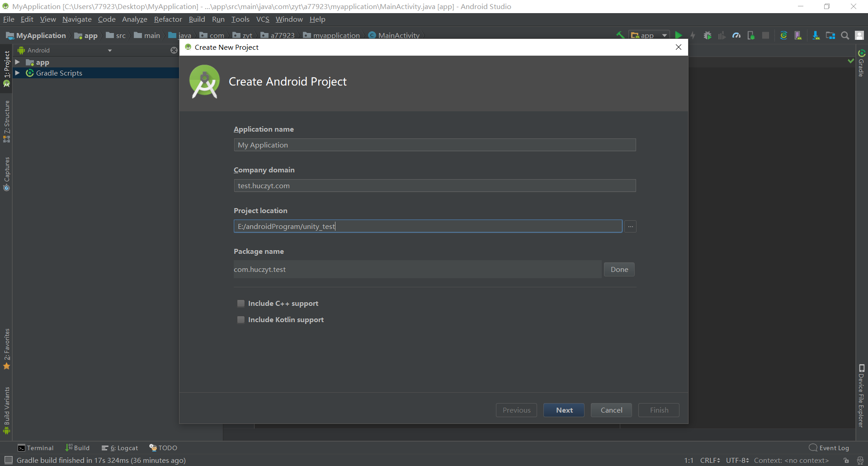This screenshot has height=466, width=868.
Task: Click MainActivity in the breadcrumb bar
Action: point(394,35)
